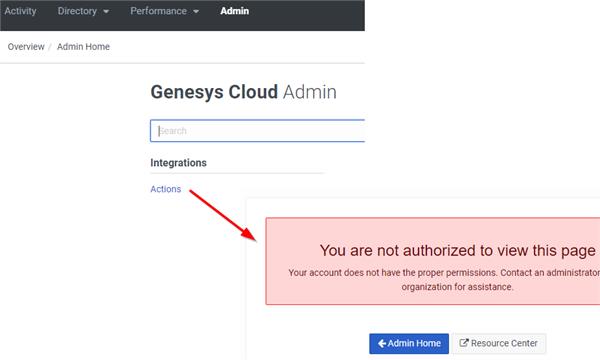Go to Overview breadcrumb

click(26, 47)
